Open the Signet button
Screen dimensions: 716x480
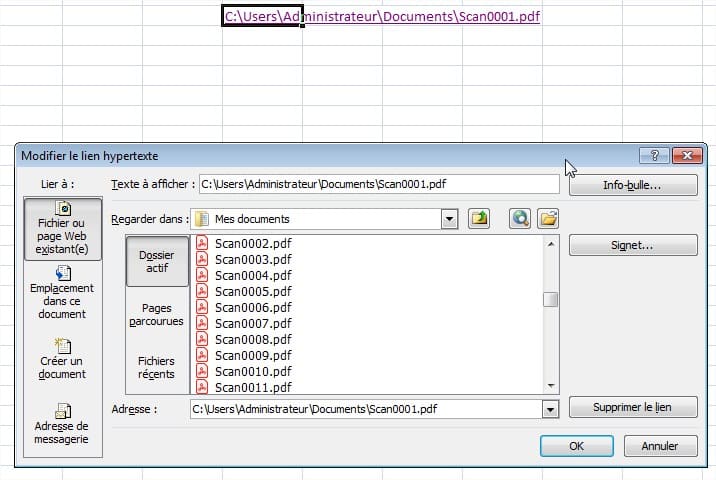[x=633, y=245]
